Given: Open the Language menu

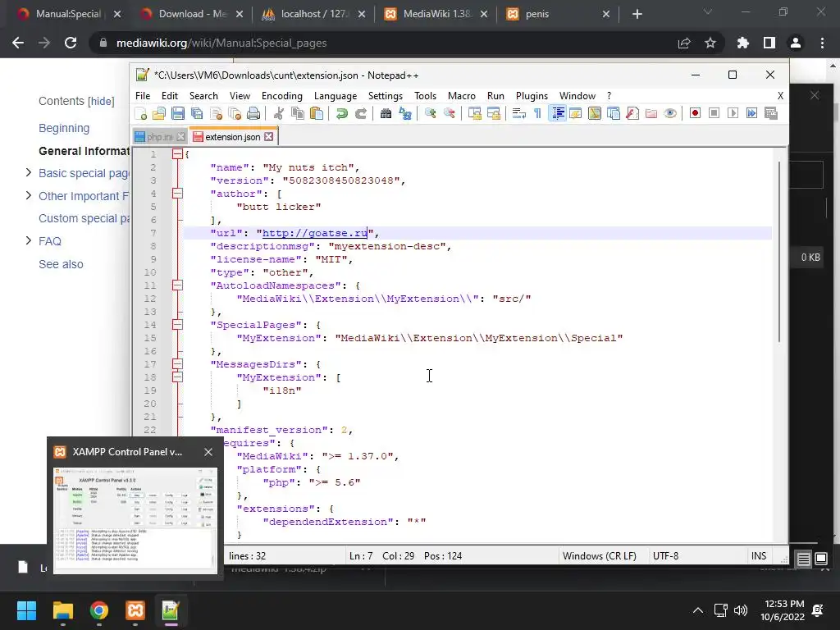Looking at the screenshot, I should [x=336, y=96].
